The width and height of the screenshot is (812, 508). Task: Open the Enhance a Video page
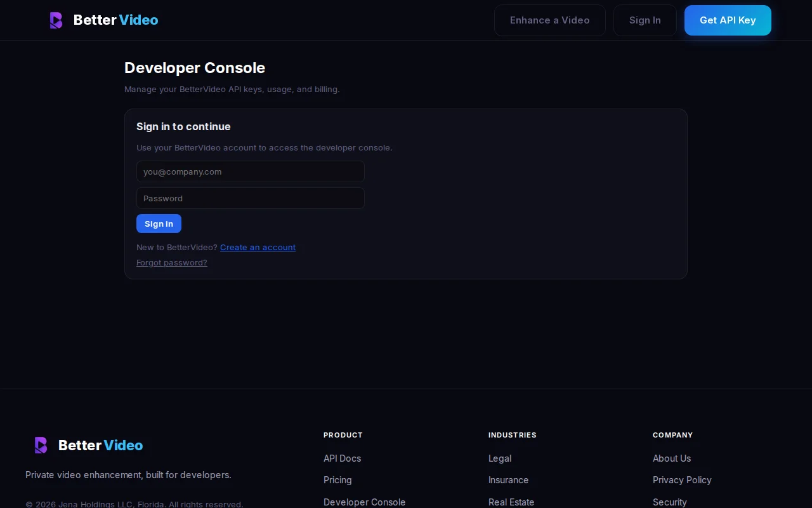(x=550, y=20)
